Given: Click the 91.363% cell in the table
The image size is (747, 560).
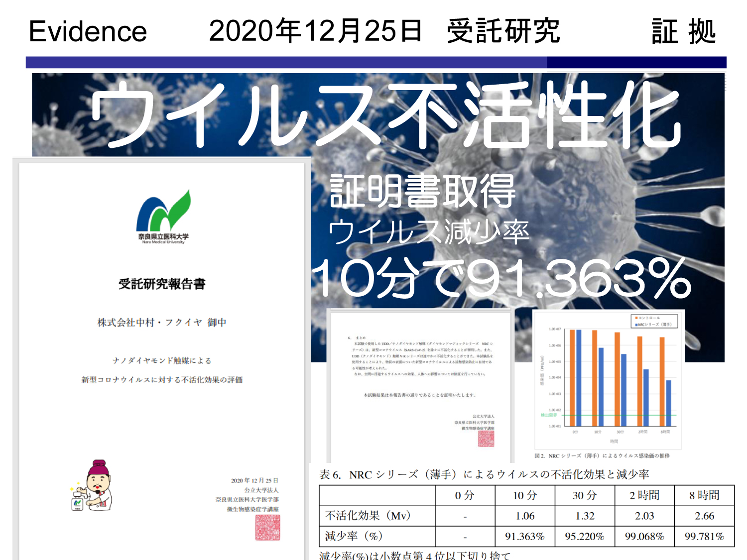Looking at the screenshot, I should point(524,537).
